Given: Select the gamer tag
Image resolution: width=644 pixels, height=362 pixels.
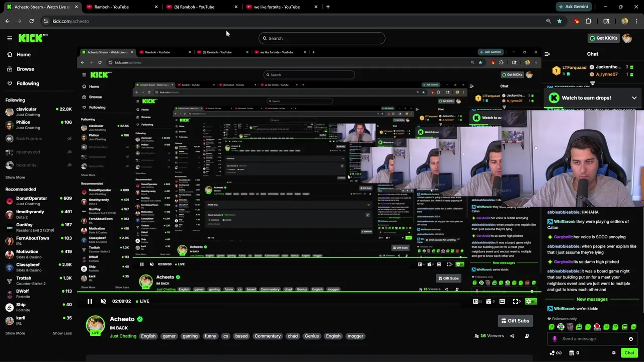Looking at the screenshot, I should point(169,336).
